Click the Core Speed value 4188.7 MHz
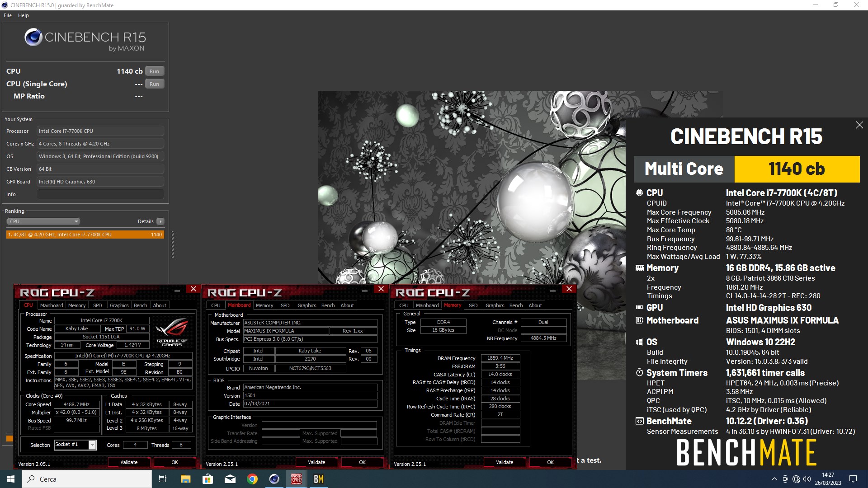868x488 pixels. pyautogui.click(x=77, y=404)
